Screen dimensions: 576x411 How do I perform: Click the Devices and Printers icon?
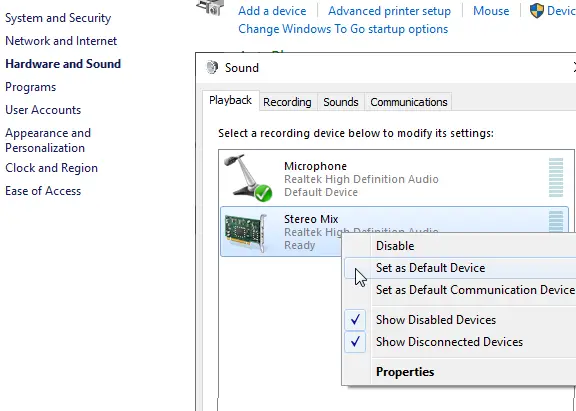tap(210, 7)
